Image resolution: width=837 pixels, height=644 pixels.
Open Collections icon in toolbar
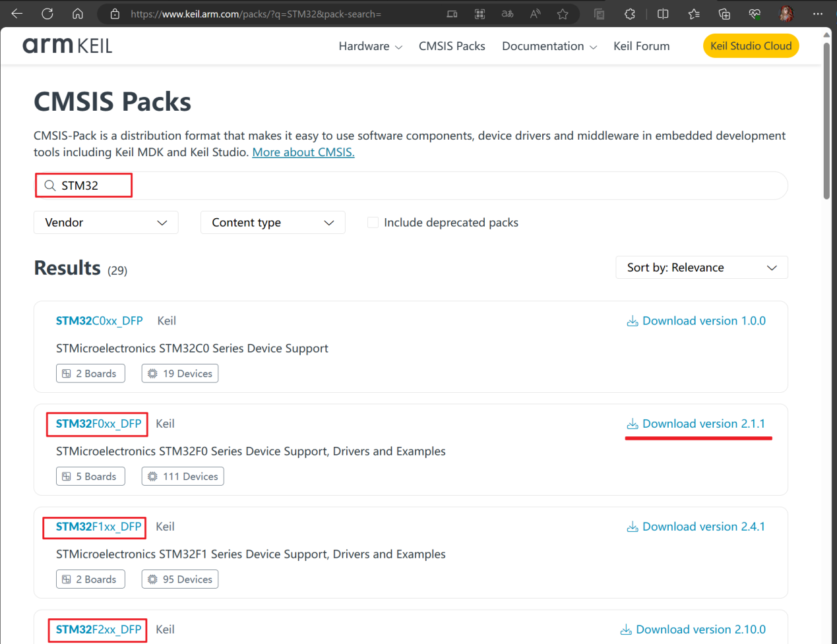pos(724,14)
